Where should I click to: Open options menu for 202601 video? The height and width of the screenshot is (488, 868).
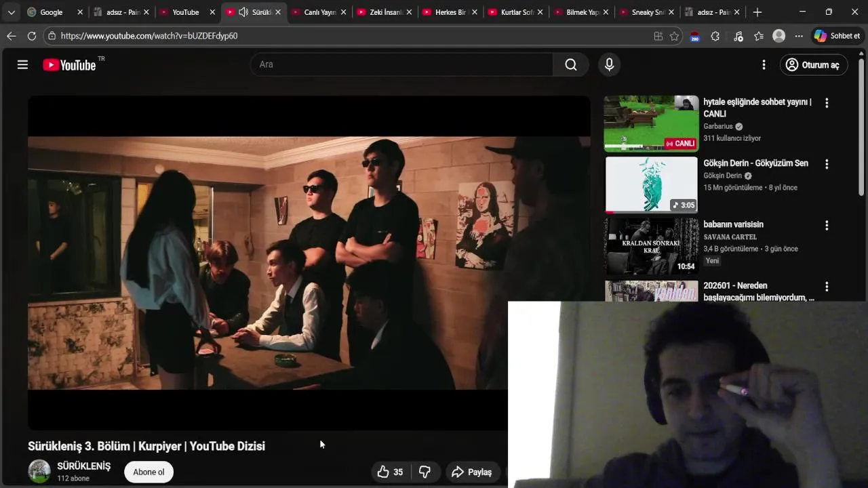827,287
